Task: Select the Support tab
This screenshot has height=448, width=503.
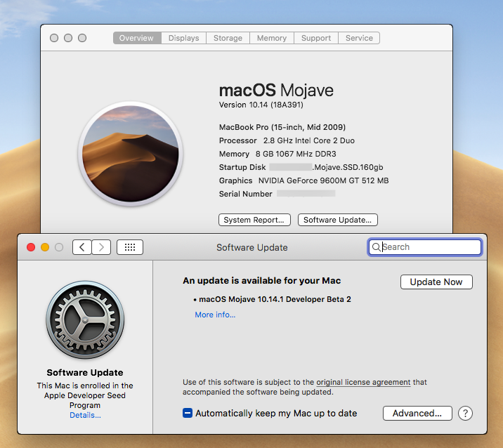Action: click(316, 38)
